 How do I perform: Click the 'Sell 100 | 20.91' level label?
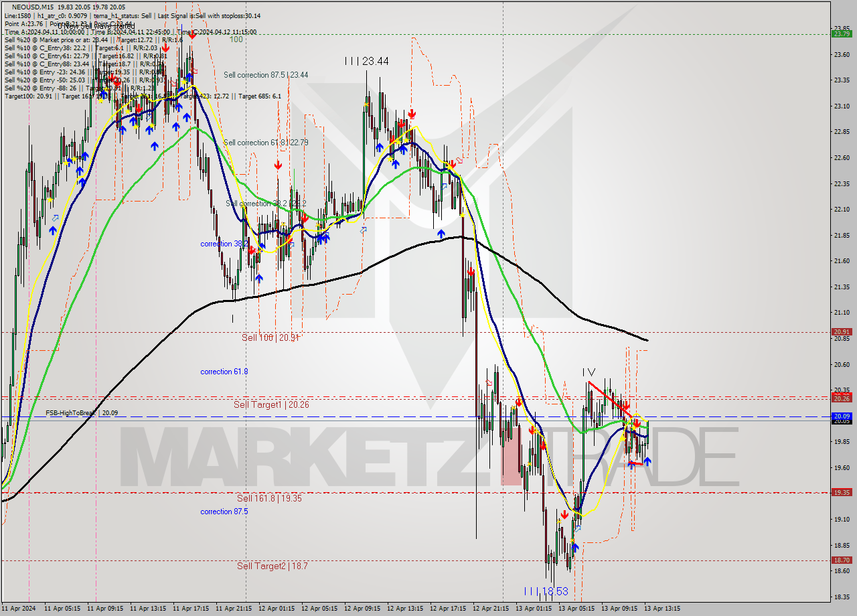[270, 338]
